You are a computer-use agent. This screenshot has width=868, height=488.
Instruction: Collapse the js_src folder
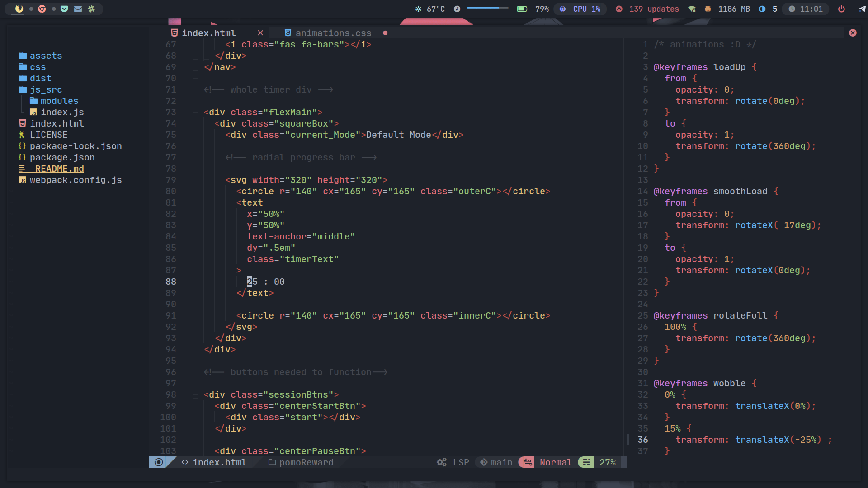click(x=45, y=89)
